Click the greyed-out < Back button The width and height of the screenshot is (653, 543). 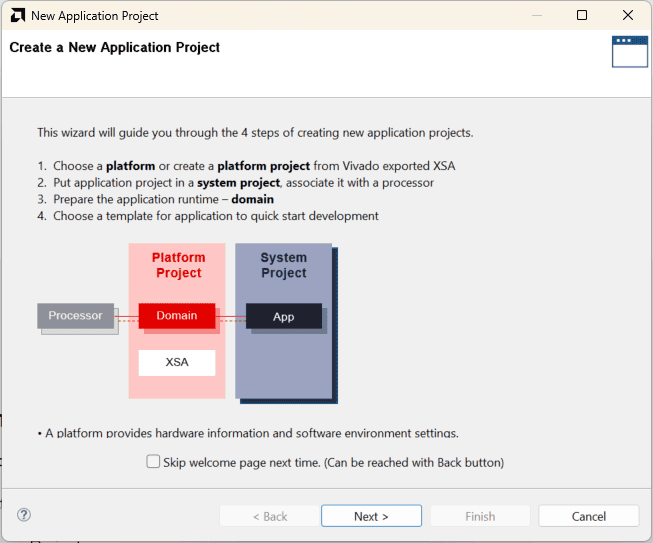point(269,516)
